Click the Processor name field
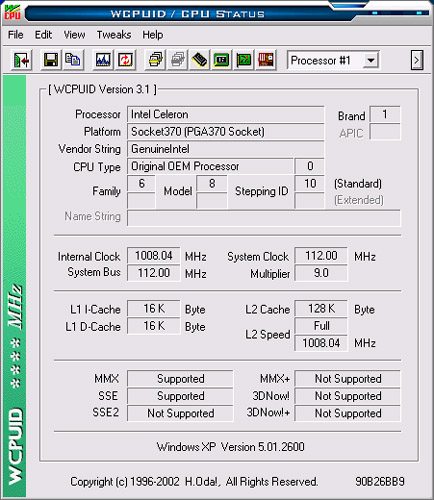This screenshot has height=500, width=434. pos(226,114)
